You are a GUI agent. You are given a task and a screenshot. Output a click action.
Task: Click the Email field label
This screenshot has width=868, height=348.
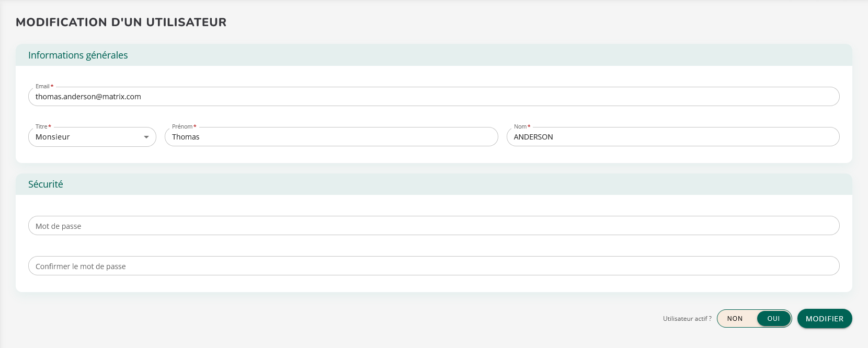point(42,86)
